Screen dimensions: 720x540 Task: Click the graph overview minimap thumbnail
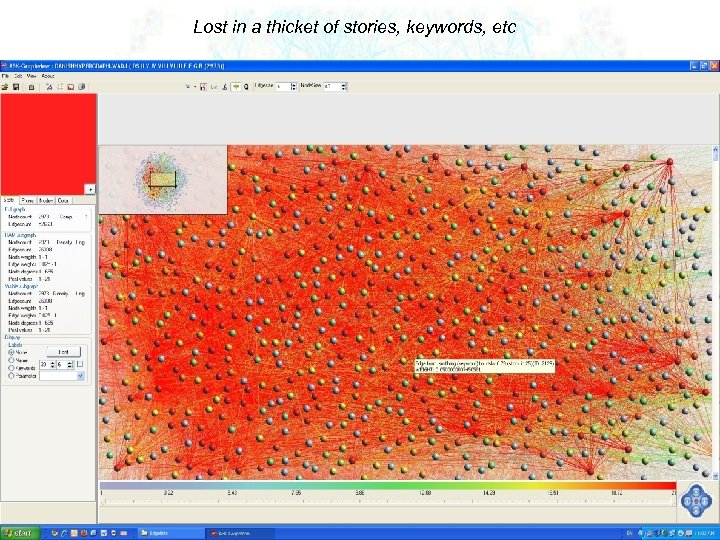coord(163,180)
